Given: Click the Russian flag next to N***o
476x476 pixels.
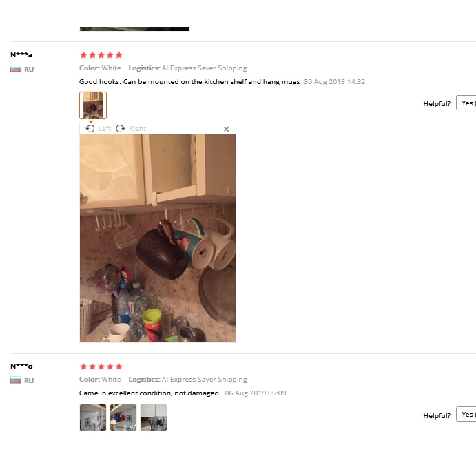Looking at the screenshot, I should (16, 380).
